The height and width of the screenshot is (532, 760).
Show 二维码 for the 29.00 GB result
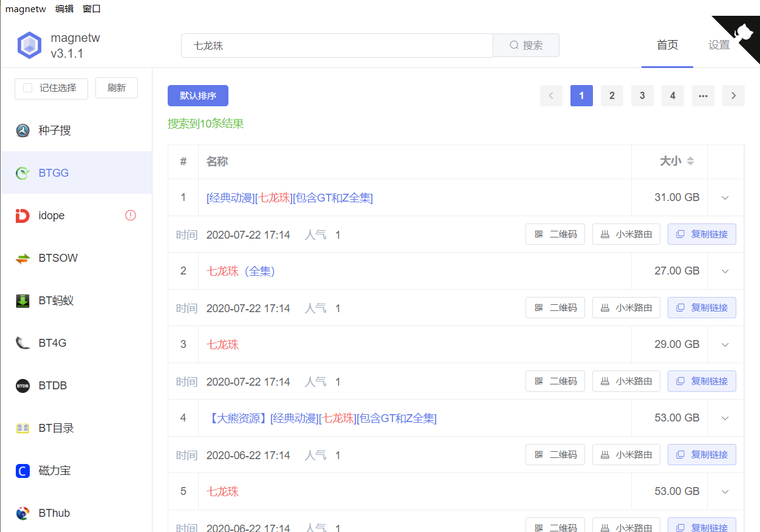pyautogui.click(x=555, y=381)
